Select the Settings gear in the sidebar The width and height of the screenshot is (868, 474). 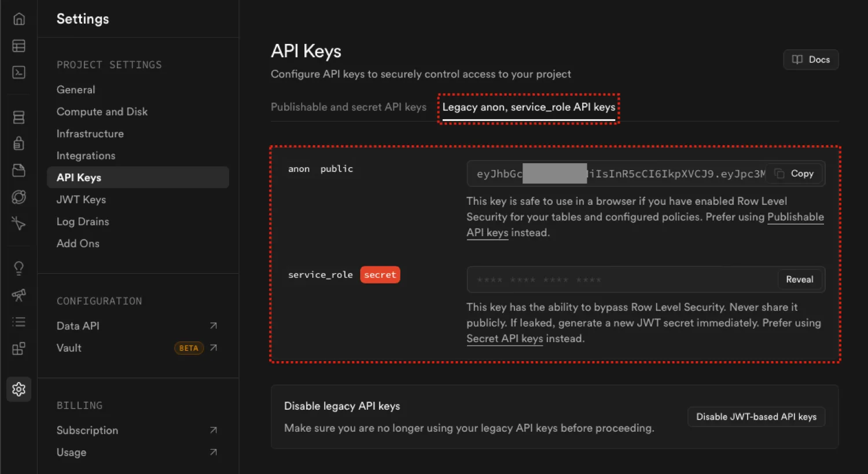(x=19, y=389)
